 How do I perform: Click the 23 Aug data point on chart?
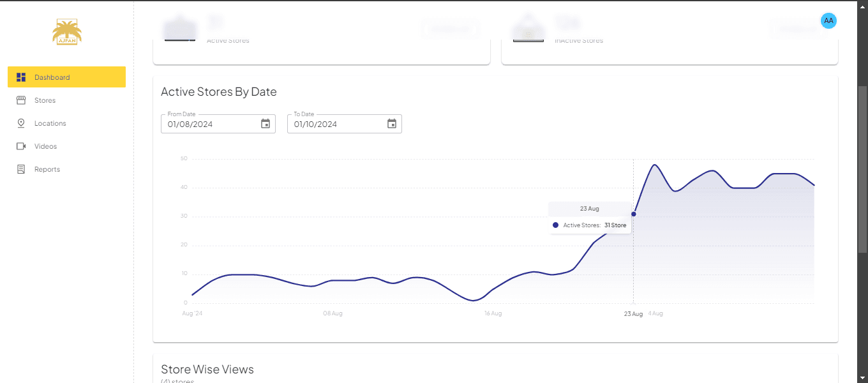(x=633, y=214)
